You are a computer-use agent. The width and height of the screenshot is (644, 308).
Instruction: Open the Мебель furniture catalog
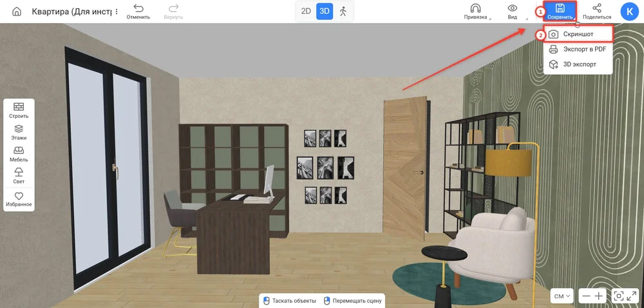pos(19,154)
